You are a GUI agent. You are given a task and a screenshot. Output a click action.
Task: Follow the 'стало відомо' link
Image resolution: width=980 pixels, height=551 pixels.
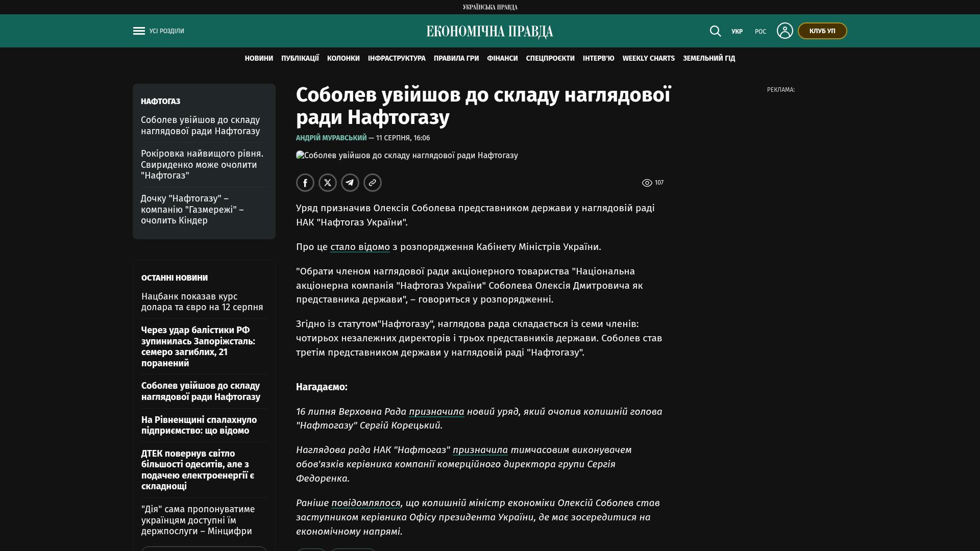coord(360,247)
